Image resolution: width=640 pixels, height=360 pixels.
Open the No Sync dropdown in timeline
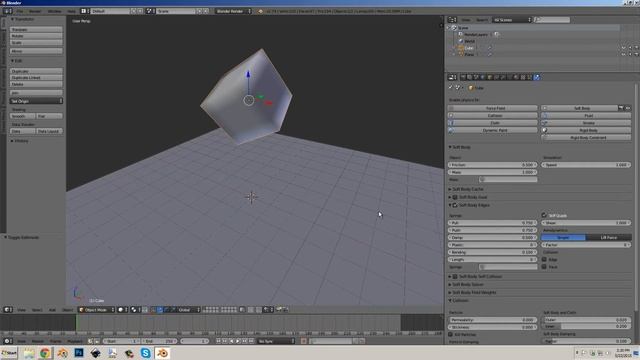coord(276,341)
